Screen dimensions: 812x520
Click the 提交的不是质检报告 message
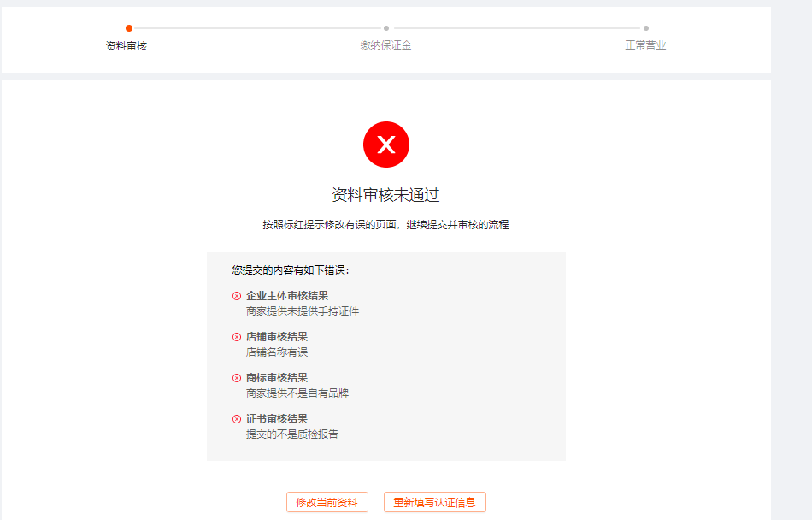pos(292,434)
